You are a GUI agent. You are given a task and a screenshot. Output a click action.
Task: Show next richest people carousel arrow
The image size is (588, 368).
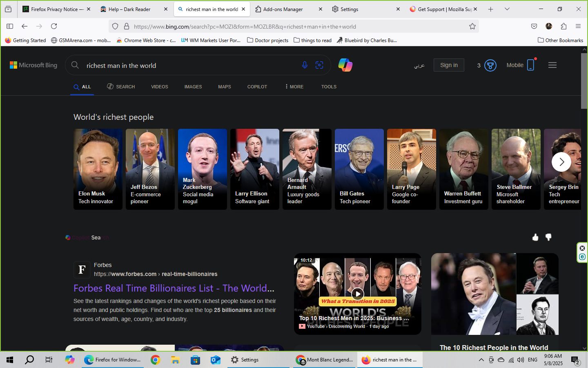561,162
